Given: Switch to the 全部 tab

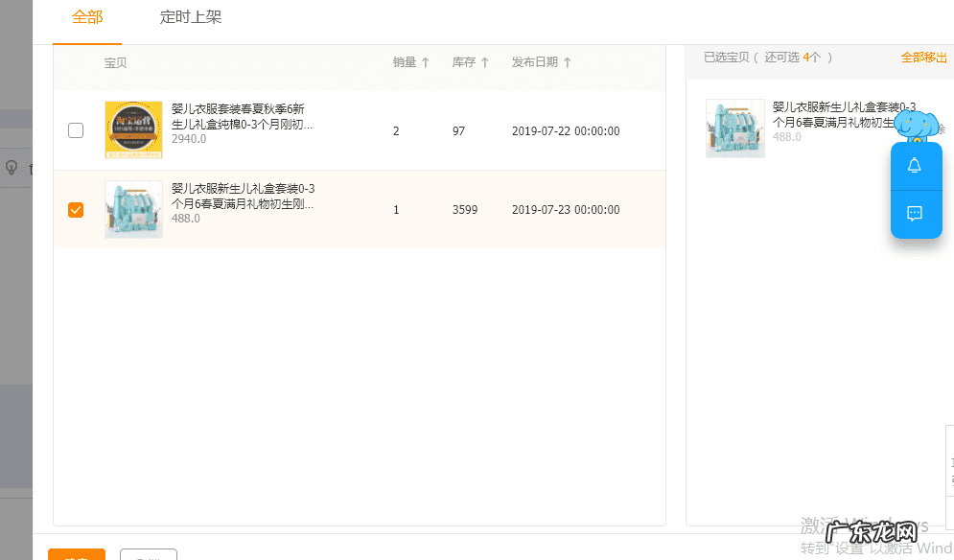Looking at the screenshot, I should [x=87, y=17].
